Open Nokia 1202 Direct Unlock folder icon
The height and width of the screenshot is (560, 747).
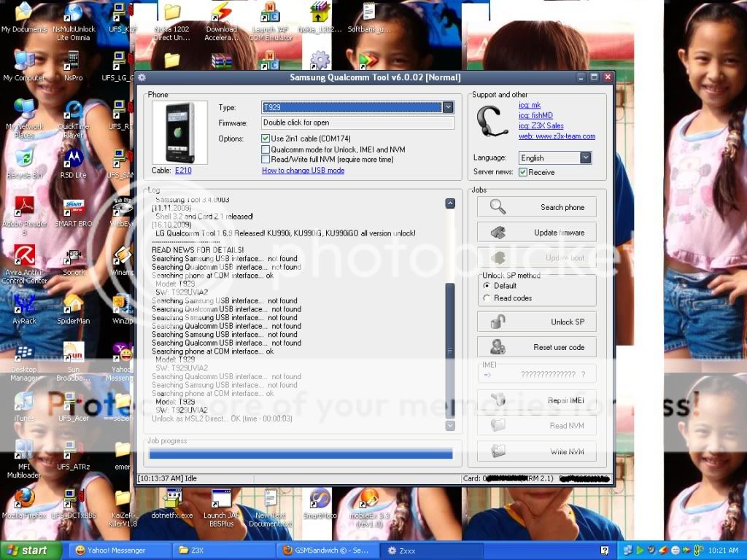[172, 21]
